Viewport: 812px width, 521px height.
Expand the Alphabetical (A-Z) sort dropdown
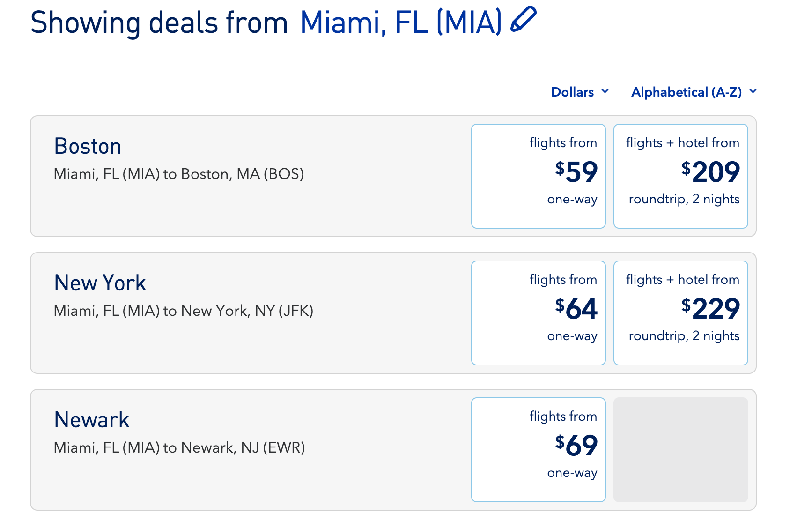point(694,92)
